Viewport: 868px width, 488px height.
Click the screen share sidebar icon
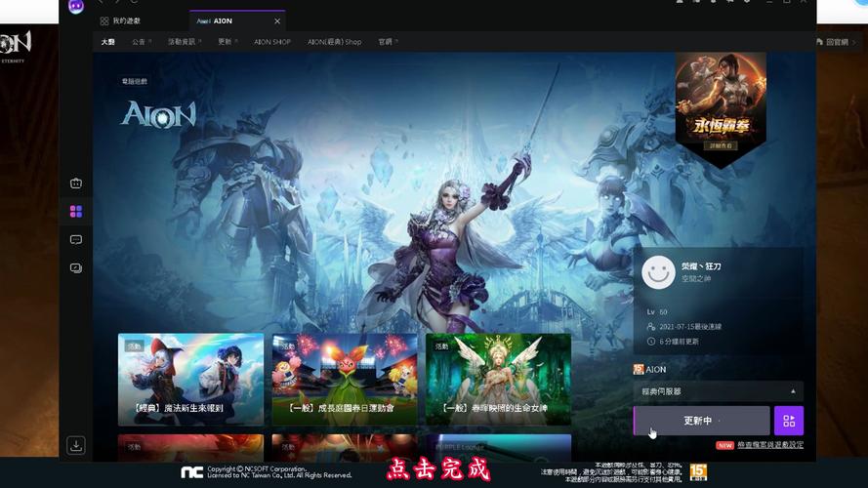pyautogui.click(x=76, y=267)
